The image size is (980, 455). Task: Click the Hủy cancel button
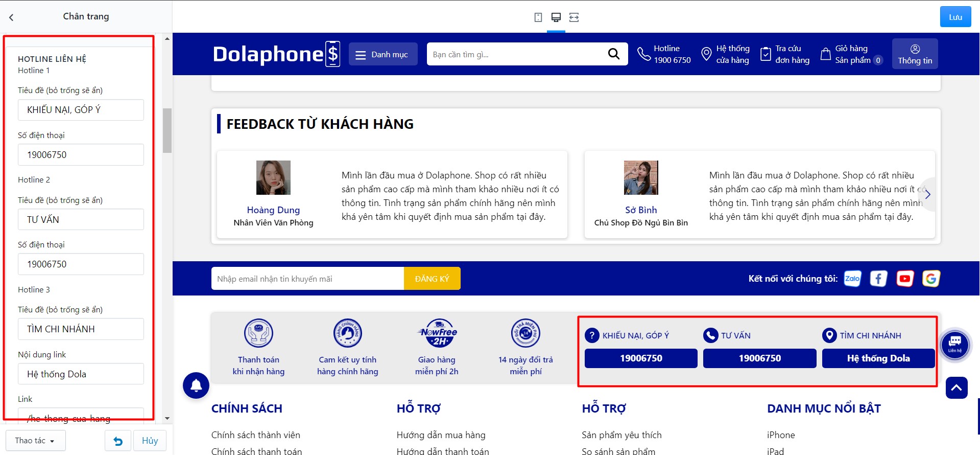tap(150, 441)
